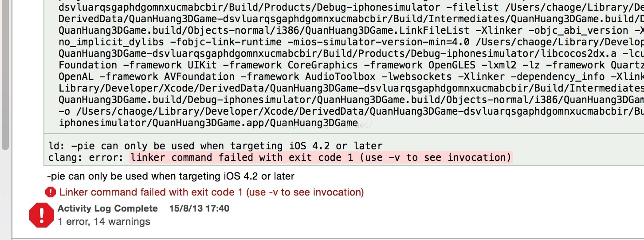The height and width of the screenshot is (240, 644).
Task: Click the vertical scrollbar on the left edge
Action: pyautogui.click(x=5, y=75)
